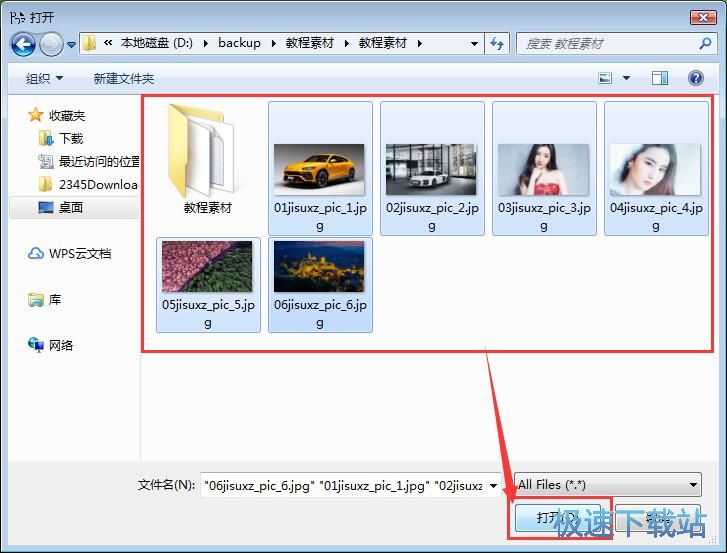The image size is (727, 553).
Task: Open 下载 folder in favorites
Action: [x=71, y=139]
